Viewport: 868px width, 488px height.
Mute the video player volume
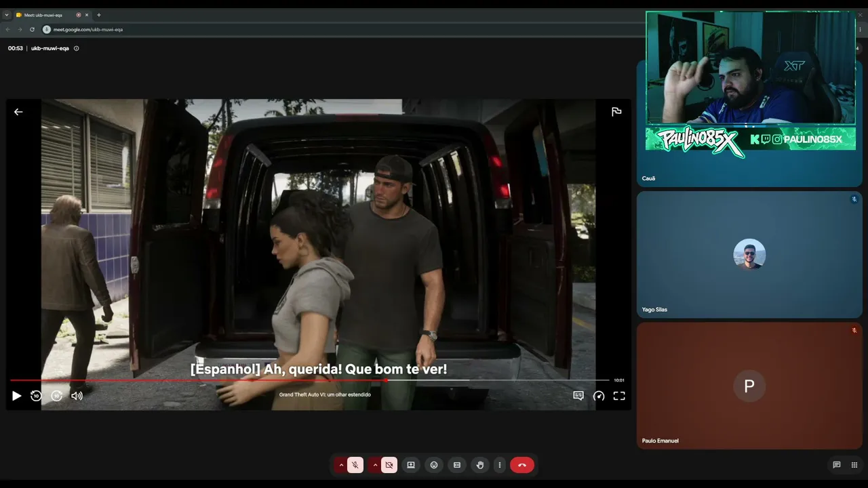77,396
